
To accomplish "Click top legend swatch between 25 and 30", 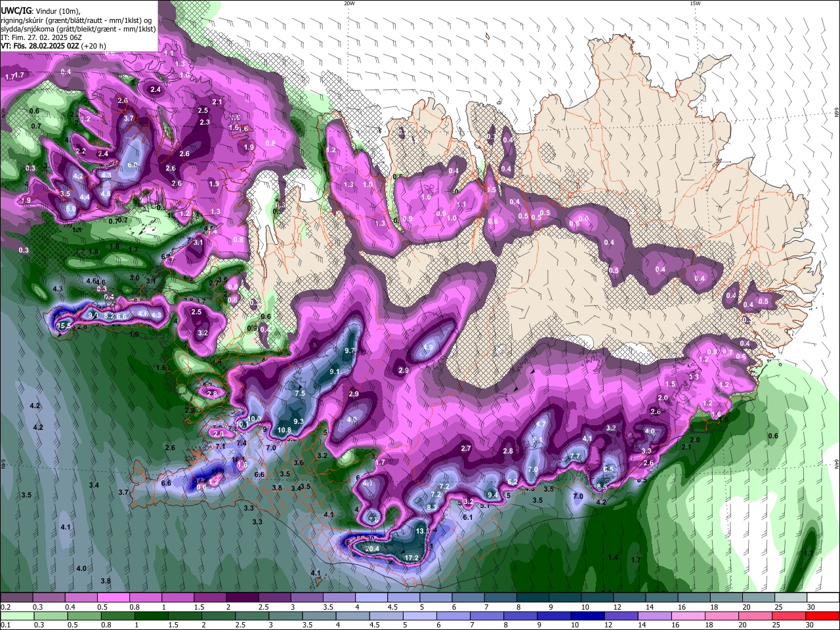I will pyautogui.click(x=791, y=597).
